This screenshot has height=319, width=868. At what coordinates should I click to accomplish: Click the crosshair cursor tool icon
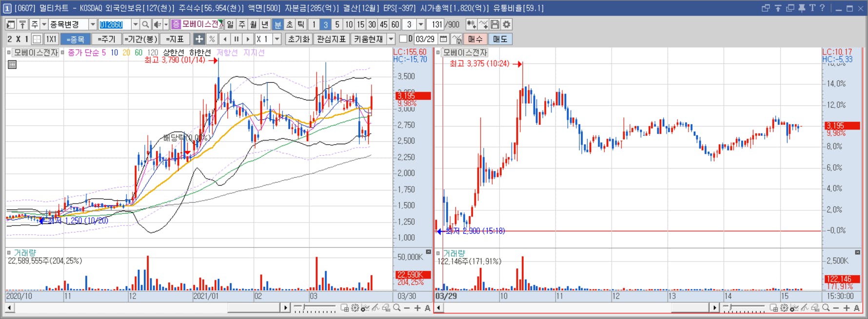pyautogui.click(x=199, y=39)
